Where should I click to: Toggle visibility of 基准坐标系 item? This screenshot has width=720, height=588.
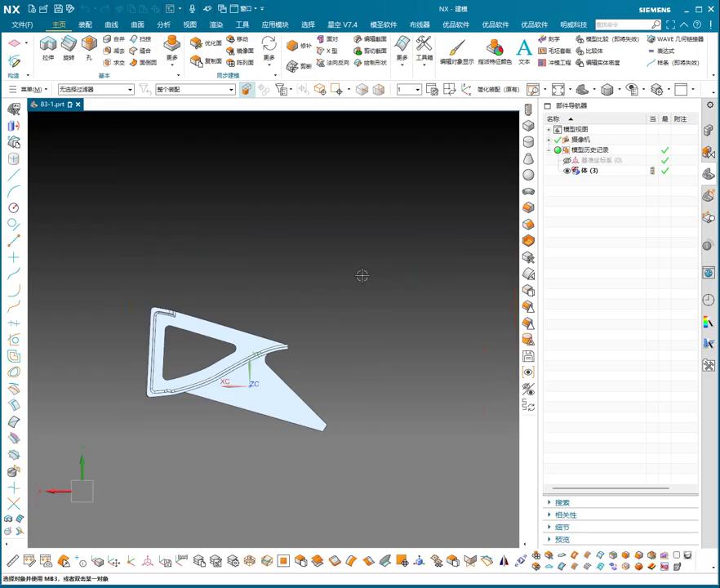pos(567,160)
